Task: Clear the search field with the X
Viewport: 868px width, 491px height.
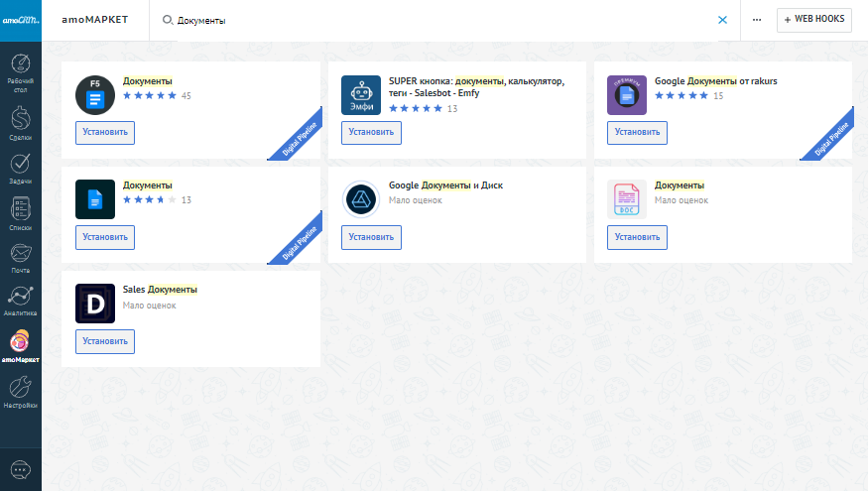Action: (x=722, y=20)
